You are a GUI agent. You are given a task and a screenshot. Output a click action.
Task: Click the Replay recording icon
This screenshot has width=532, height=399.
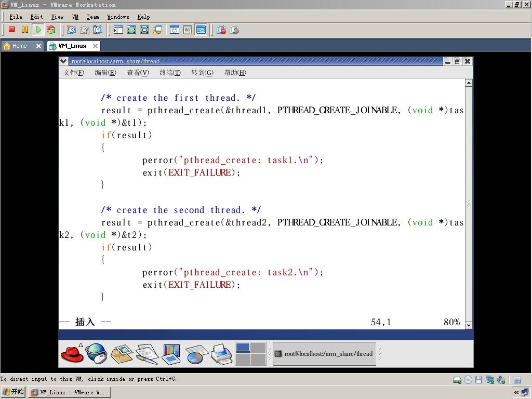click(x=234, y=30)
